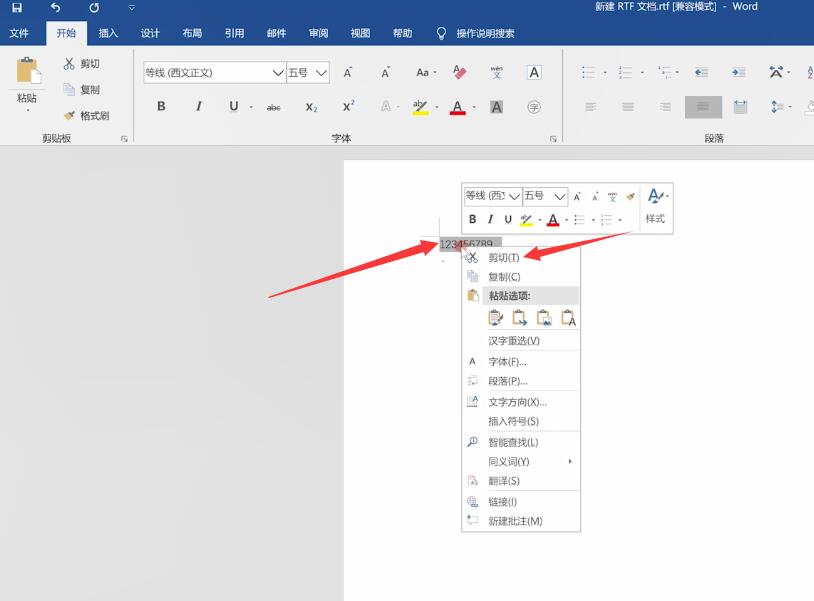This screenshot has width=814, height=601.
Task: Click ribbon shrink font icon
Action: click(x=385, y=73)
